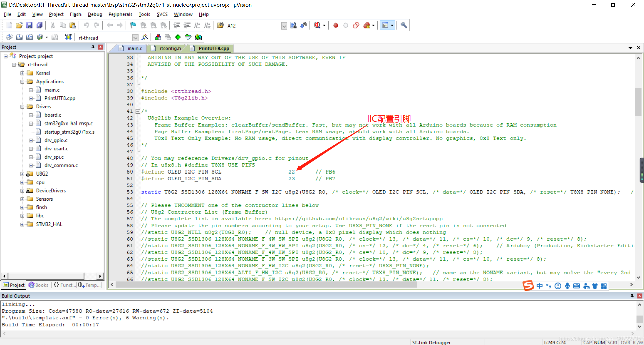Screen dimensions: 644x345
Task: Click the Find document search icon
Action: [x=293, y=25]
